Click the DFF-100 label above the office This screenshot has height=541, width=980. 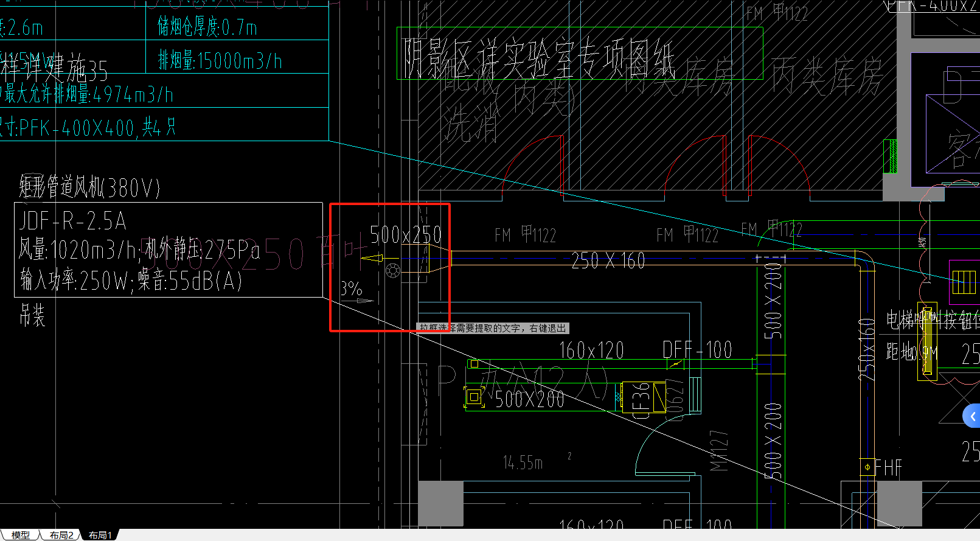point(697,350)
